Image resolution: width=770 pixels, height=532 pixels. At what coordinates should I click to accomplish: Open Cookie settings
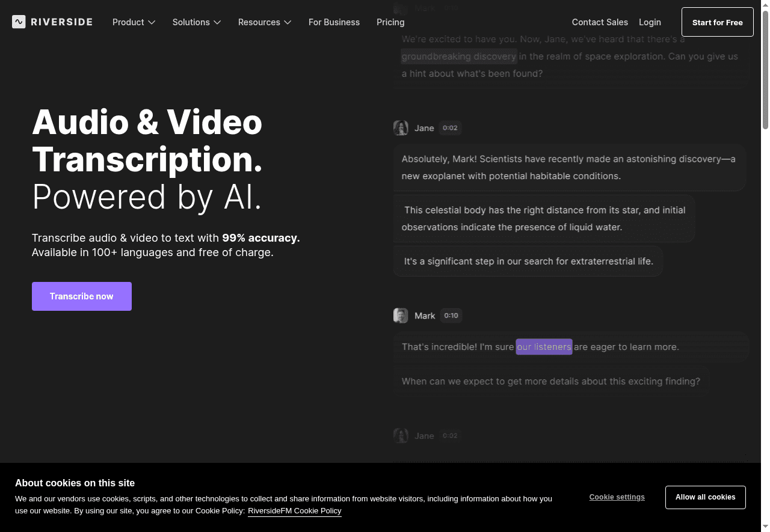(617, 497)
